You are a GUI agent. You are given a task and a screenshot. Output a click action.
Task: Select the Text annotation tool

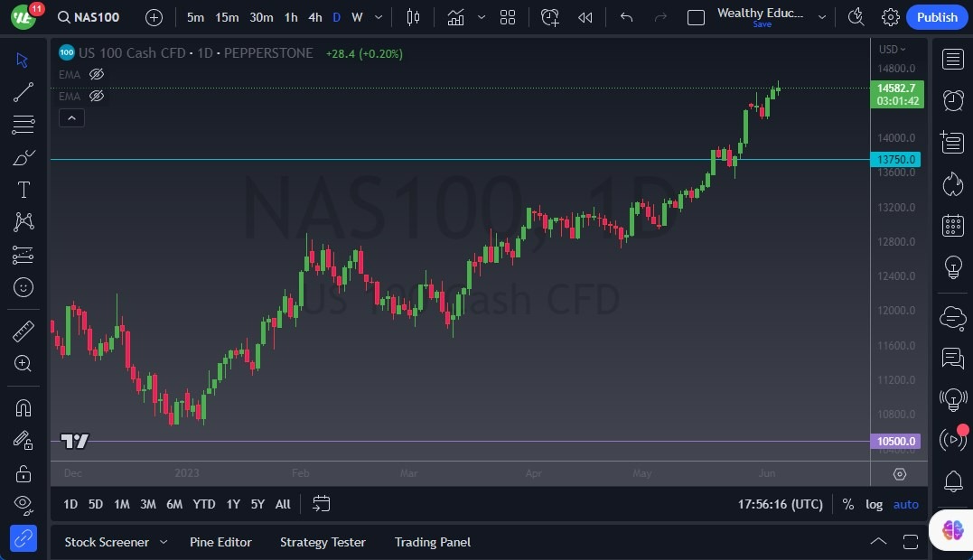[23, 189]
